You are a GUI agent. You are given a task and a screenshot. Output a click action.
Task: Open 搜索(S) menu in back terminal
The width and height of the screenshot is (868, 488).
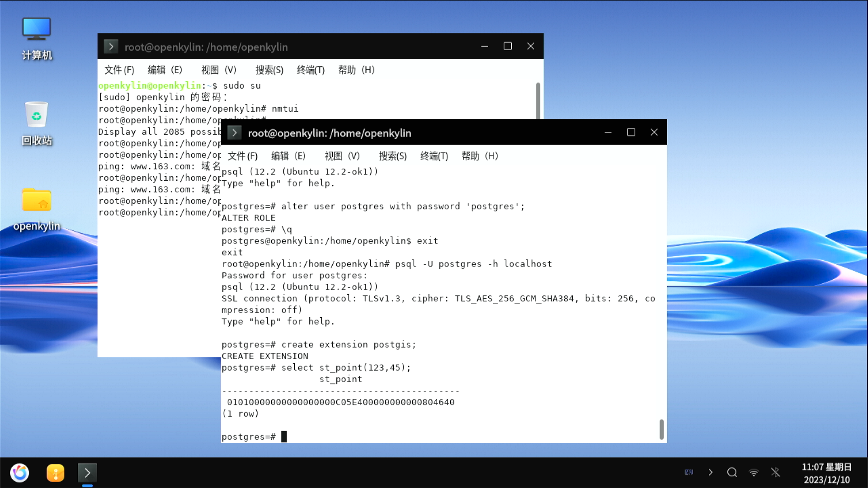click(x=269, y=70)
